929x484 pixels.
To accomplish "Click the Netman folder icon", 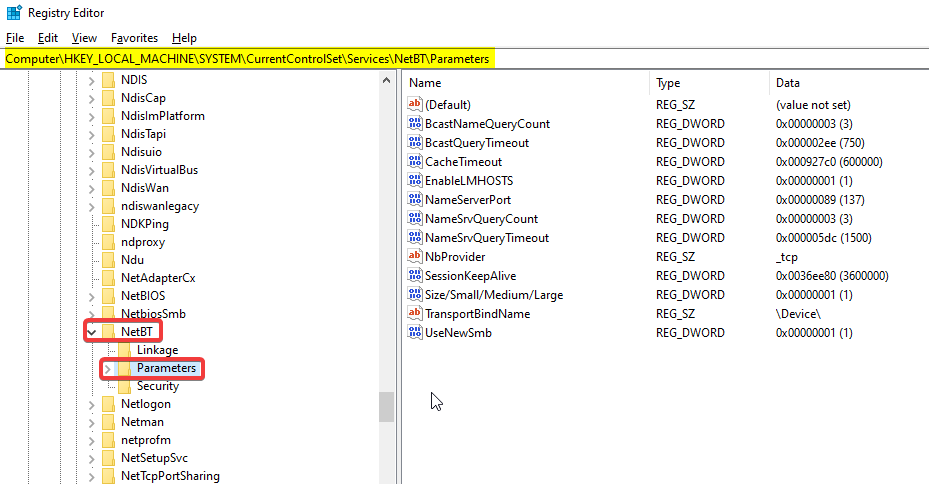I will [108, 422].
